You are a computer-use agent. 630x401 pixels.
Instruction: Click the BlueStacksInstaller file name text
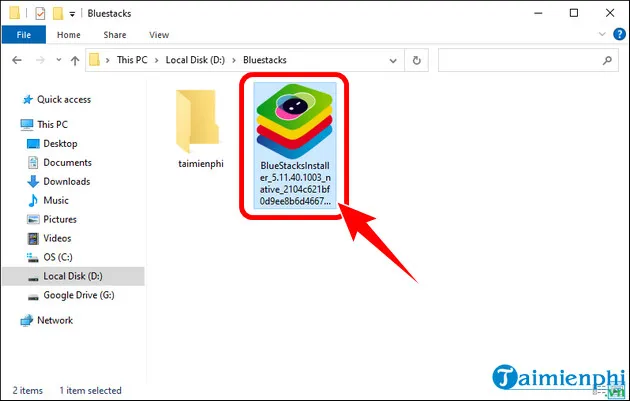pyautogui.click(x=295, y=183)
